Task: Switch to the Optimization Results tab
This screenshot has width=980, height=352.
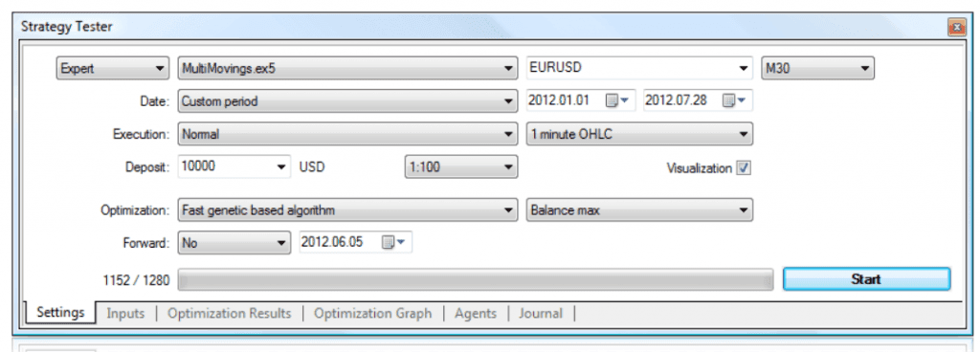Action: pos(230,314)
